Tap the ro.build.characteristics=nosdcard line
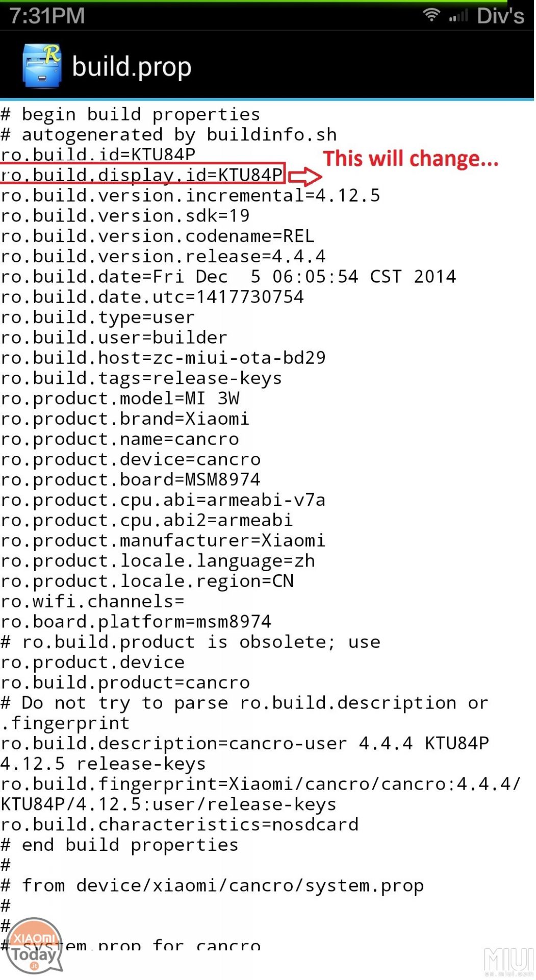Screen dimensions: 536x980 (x=180, y=824)
